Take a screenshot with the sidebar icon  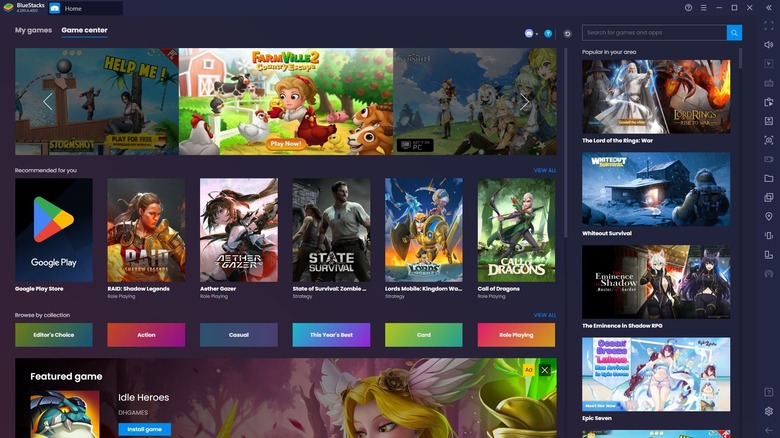coord(769,140)
